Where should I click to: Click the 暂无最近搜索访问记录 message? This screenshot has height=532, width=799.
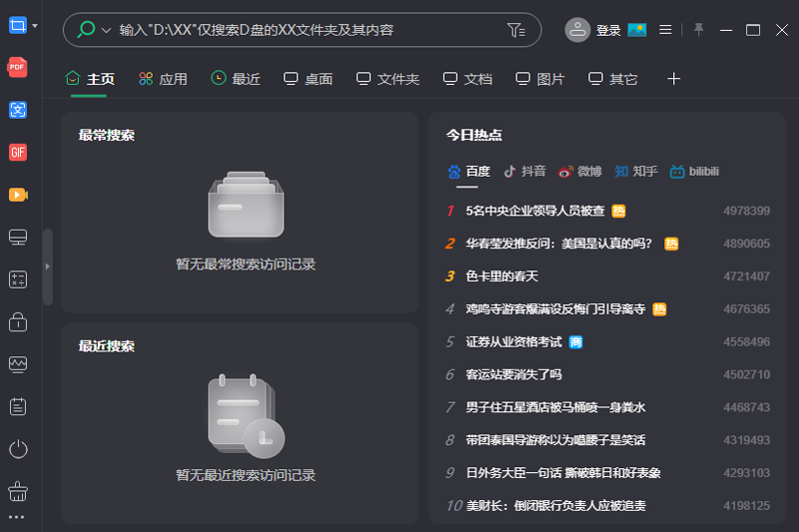point(246,475)
